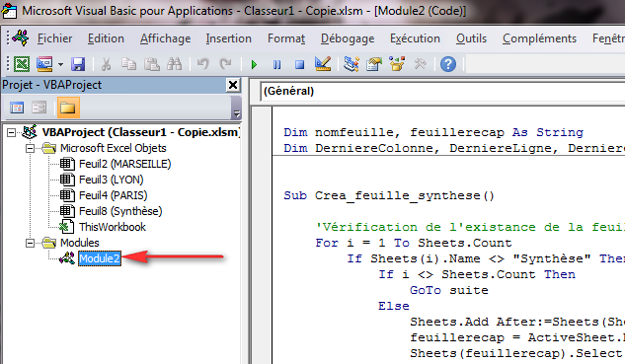Select Feuil8 (Synthèse) sheet object
The width and height of the screenshot is (625, 364).
tap(120, 211)
